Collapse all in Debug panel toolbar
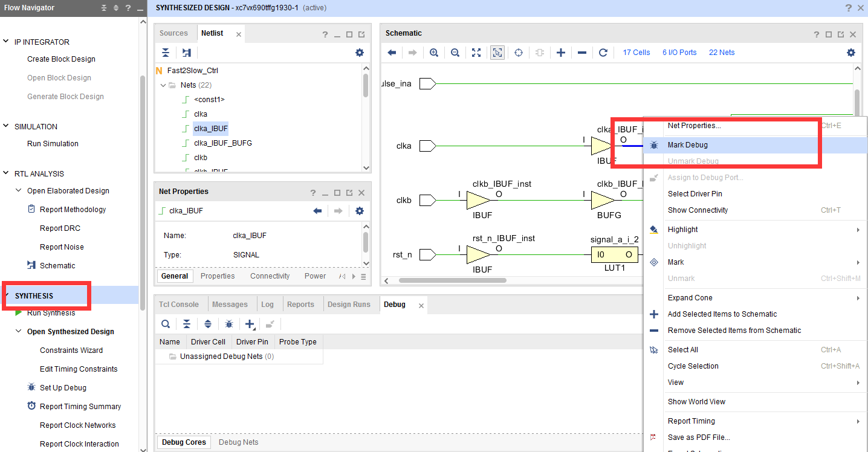Image resolution: width=868 pixels, height=452 pixels. [187, 324]
